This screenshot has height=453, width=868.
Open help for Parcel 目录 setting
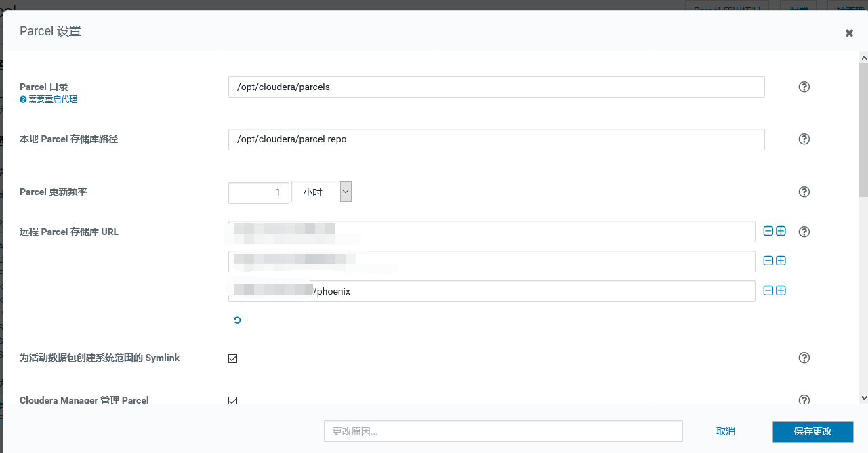[x=804, y=87]
